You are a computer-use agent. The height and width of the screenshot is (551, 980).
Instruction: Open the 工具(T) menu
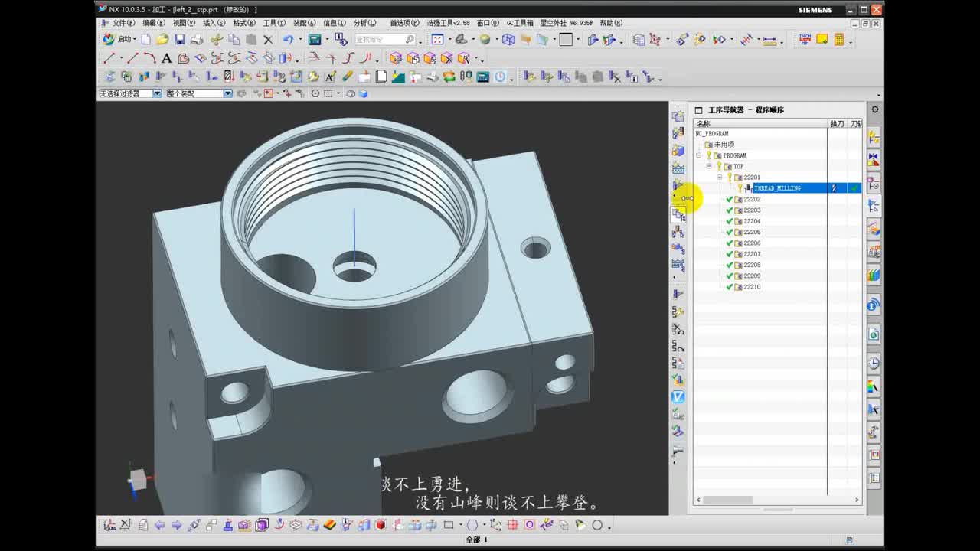click(x=274, y=23)
